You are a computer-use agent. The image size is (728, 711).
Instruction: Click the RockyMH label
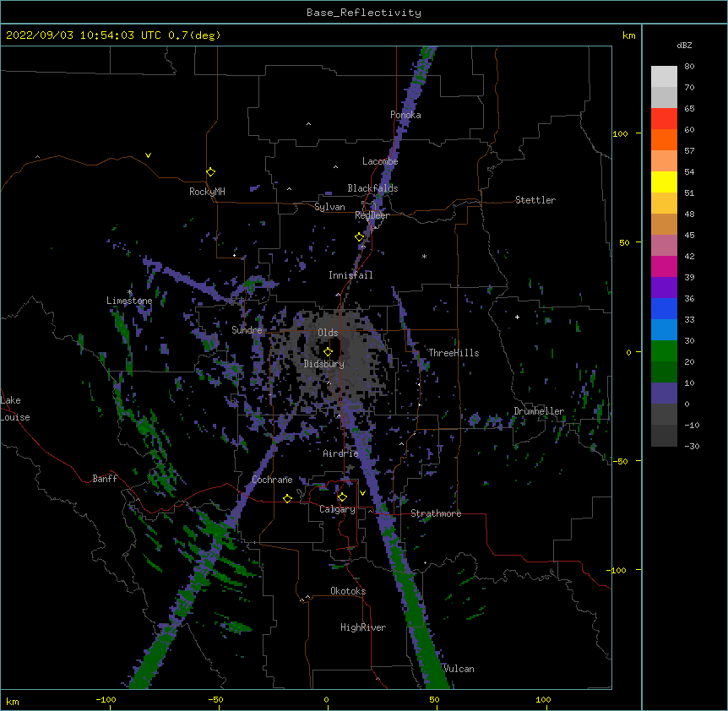pyautogui.click(x=207, y=192)
